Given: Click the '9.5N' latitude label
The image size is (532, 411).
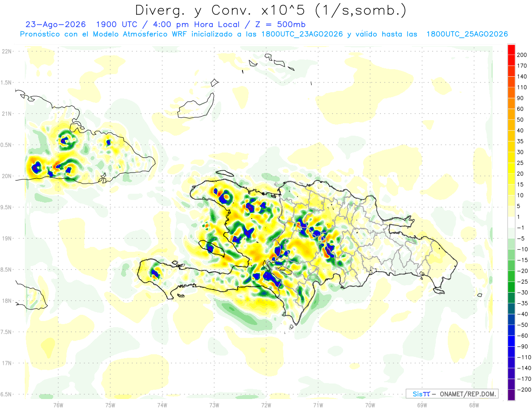Looking at the screenshot, I should [6, 207].
